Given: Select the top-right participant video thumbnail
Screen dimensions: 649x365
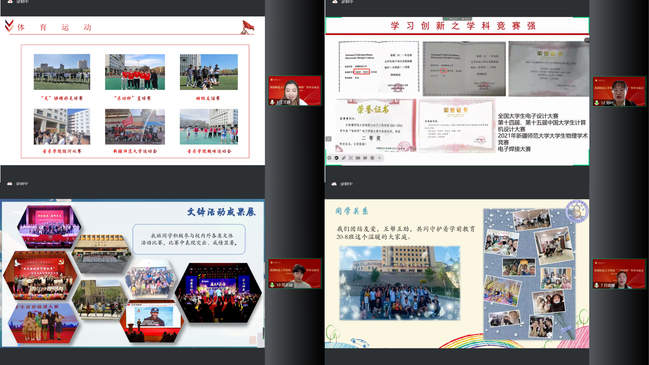Looking at the screenshot, I should point(619,91).
